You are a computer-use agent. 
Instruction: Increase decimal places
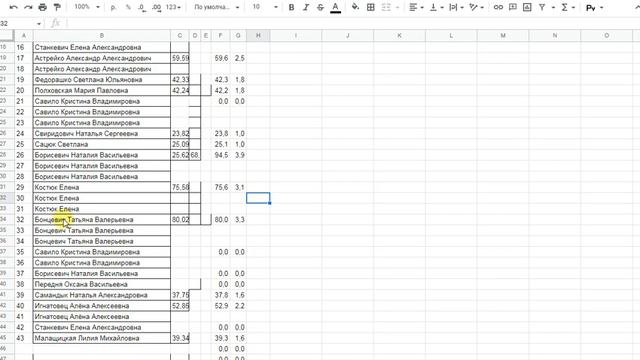coord(156,7)
